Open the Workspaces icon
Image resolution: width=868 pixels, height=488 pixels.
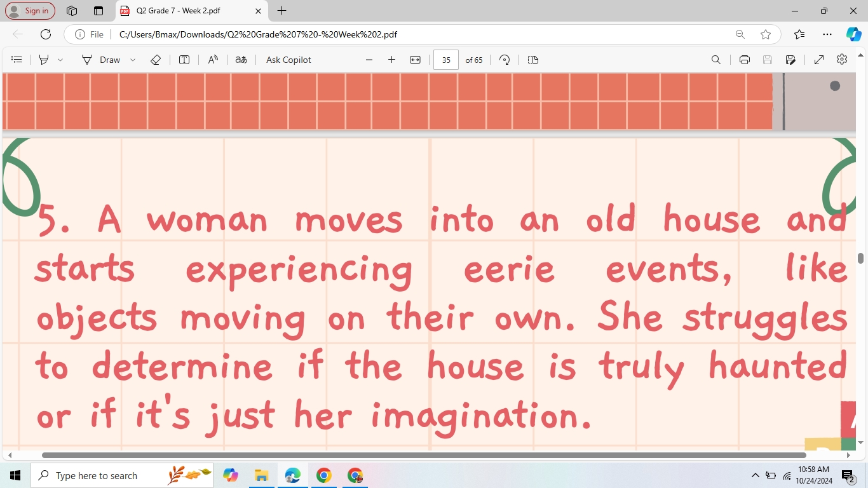[72, 11]
